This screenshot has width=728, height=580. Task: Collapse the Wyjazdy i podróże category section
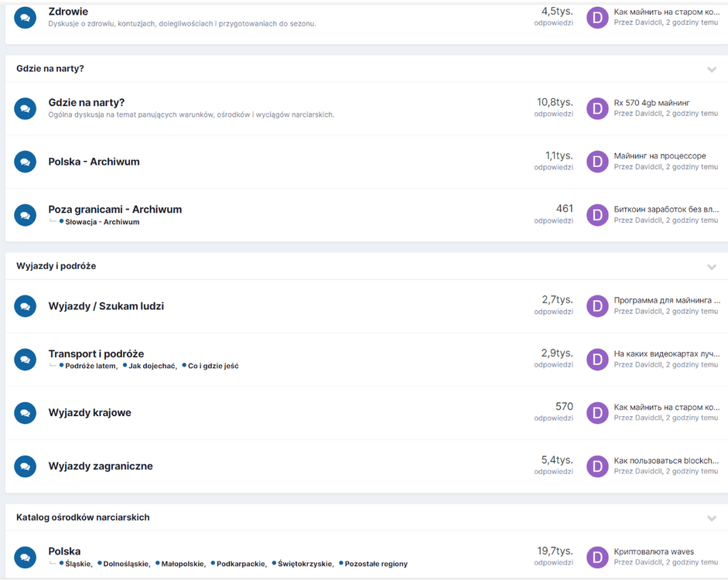[x=712, y=267]
